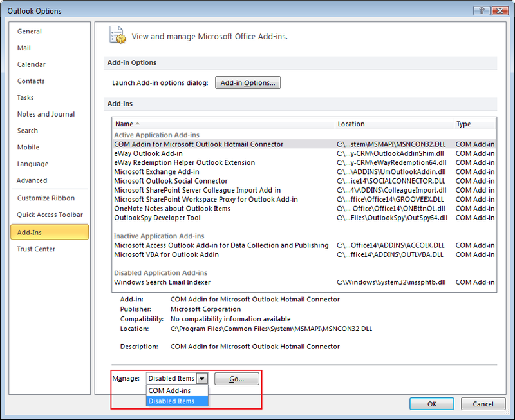The height and width of the screenshot is (420, 515).
Task: Go to Mobile options
Action: [x=50, y=148]
